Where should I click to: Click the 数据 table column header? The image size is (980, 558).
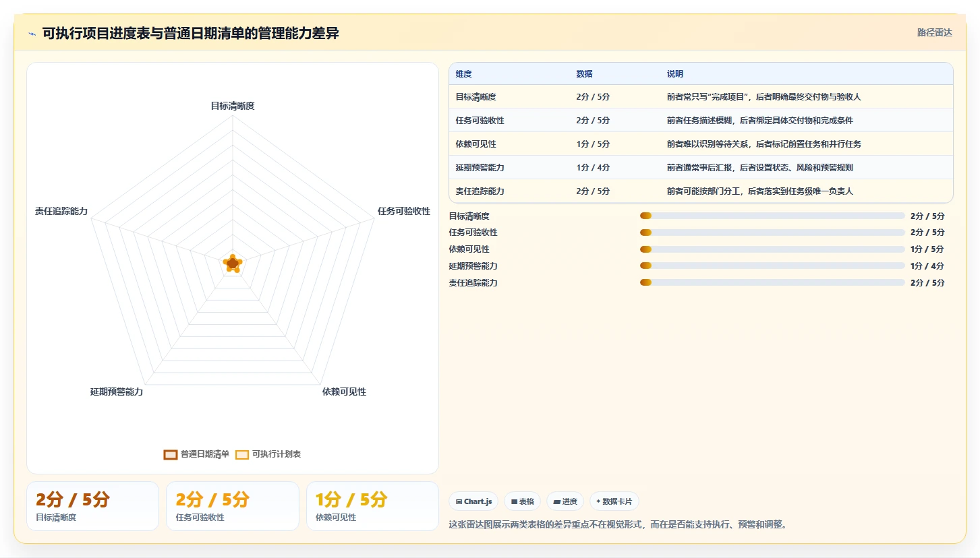[x=584, y=74]
